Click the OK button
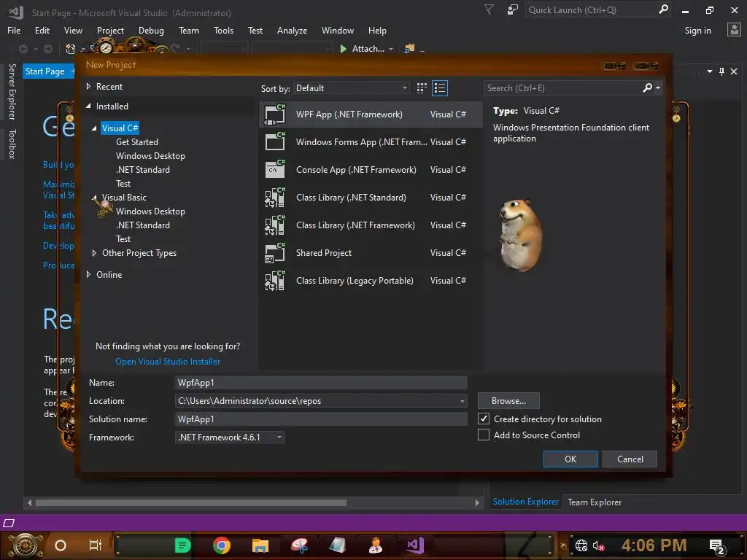 [570, 459]
